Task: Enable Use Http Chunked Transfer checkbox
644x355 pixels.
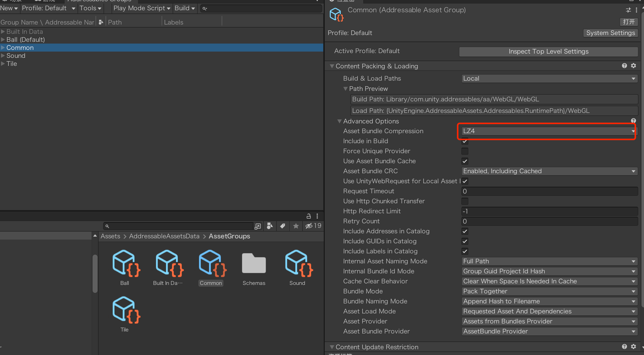Action: tap(465, 201)
